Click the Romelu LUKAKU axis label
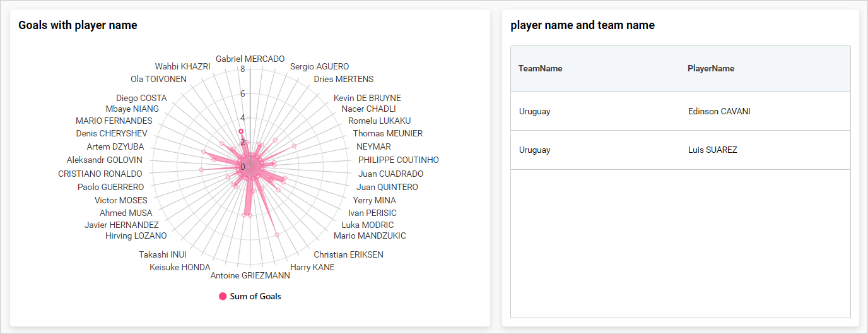The height and width of the screenshot is (334, 868). (x=379, y=121)
